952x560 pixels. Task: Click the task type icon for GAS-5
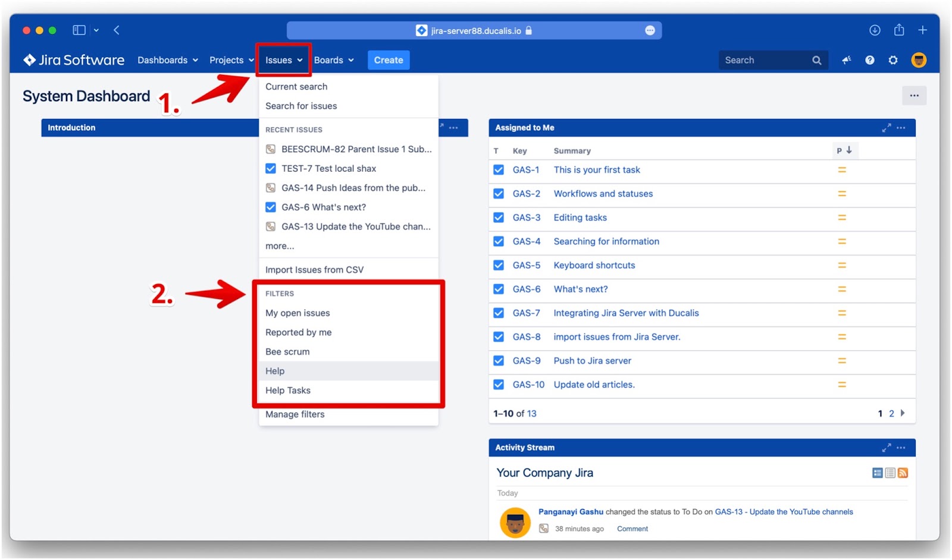[x=499, y=265]
